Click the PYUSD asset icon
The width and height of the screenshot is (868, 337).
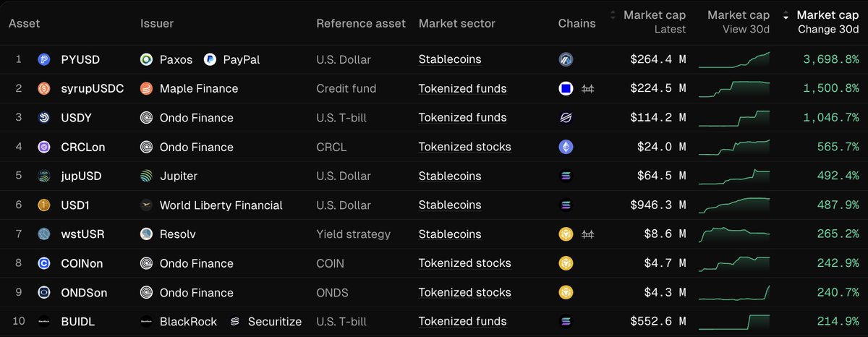[43, 59]
